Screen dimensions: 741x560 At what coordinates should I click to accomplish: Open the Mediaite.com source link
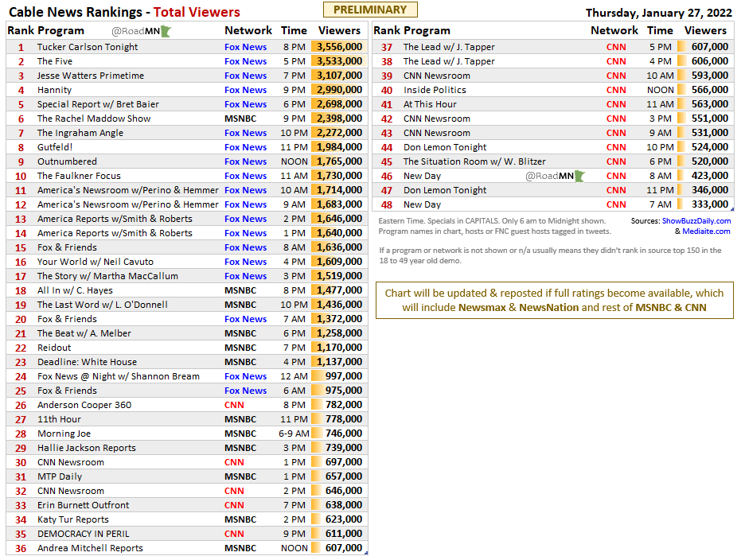pyautogui.click(x=706, y=231)
